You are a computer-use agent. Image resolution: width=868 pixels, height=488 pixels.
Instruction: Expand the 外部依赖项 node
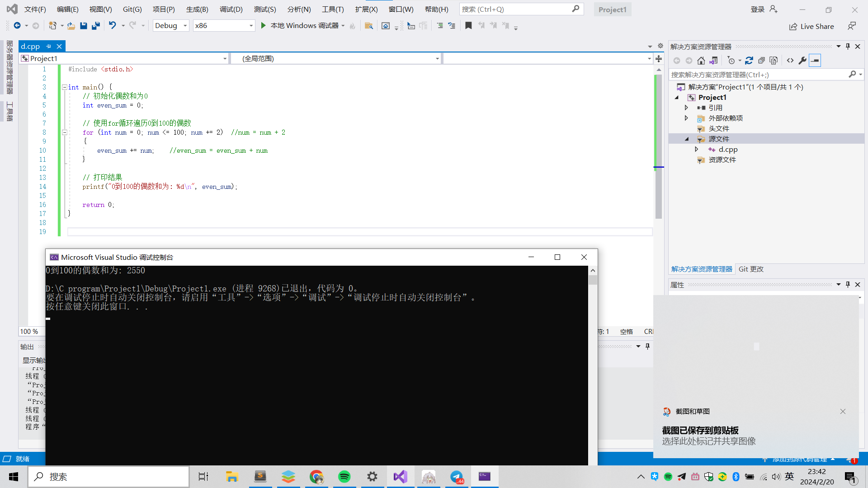tap(686, 118)
